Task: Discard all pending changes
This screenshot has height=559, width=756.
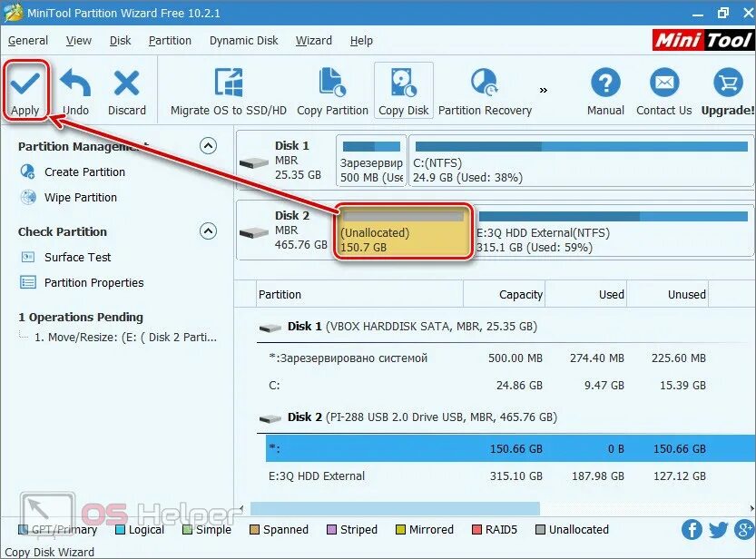Action: tap(126, 91)
